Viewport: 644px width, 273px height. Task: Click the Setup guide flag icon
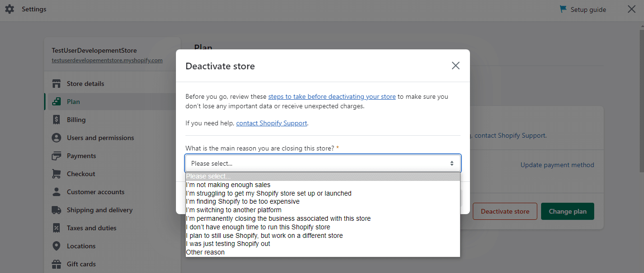click(x=563, y=9)
